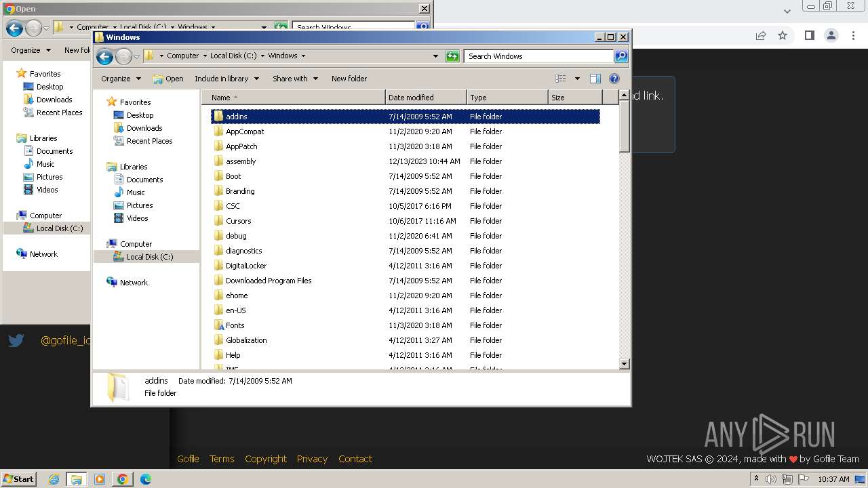Screen dimensions: 868x488
Task: Open Downloads in front window Favorites
Action: (144, 128)
